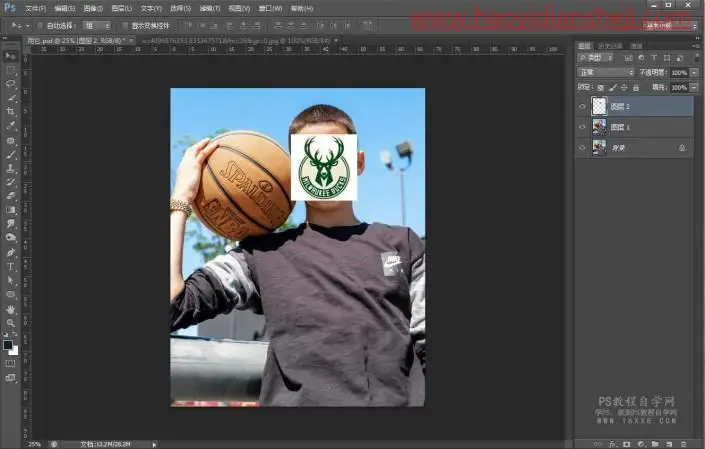Select the 图层 1 layer thumbnail

click(x=599, y=127)
